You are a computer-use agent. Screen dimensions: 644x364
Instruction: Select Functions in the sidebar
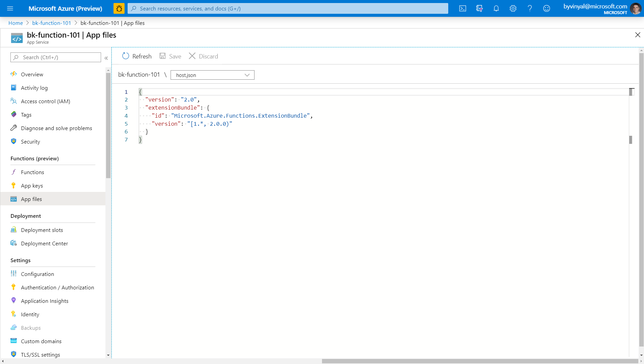(32, 172)
